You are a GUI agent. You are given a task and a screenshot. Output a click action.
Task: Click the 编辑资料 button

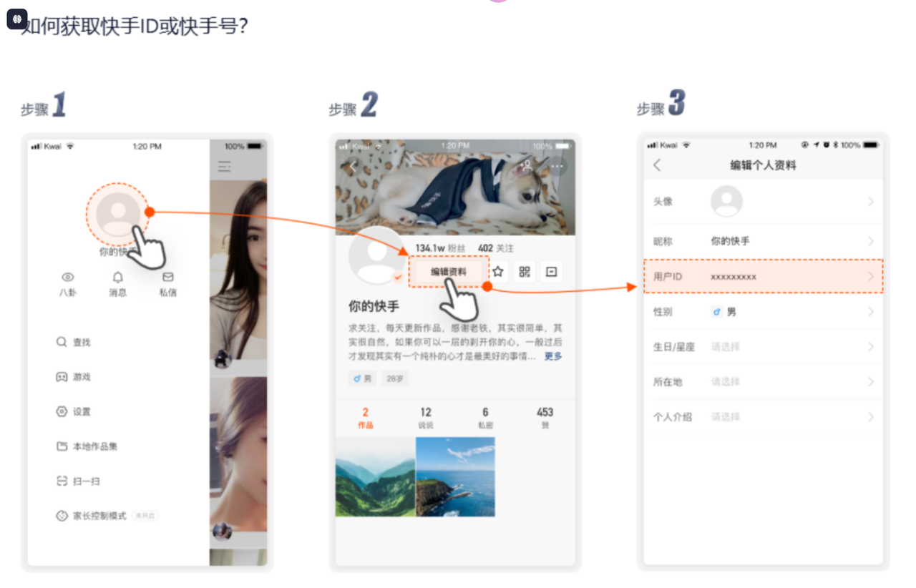click(x=449, y=272)
